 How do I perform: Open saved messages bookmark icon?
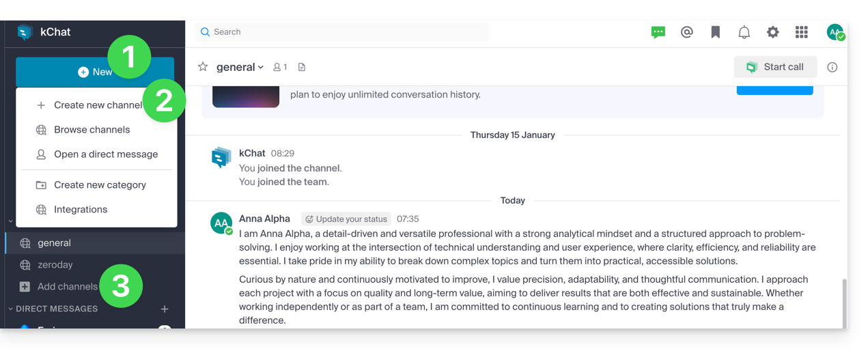pyautogui.click(x=716, y=32)
